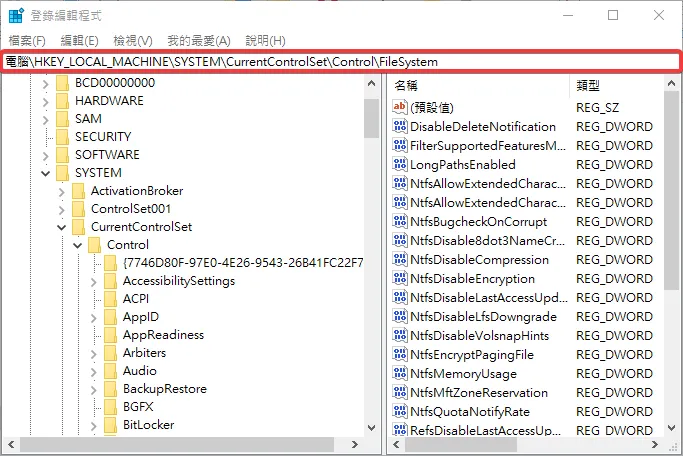The image size is (683, 456).
Task: Click the FilterSupportedFeaturesM... DWORD icon
Action: pos(399,145)
